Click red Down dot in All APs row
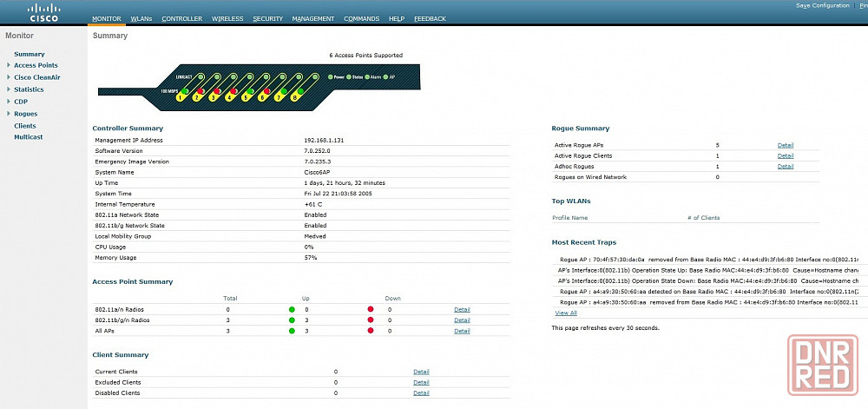 [x=371, y=330]
